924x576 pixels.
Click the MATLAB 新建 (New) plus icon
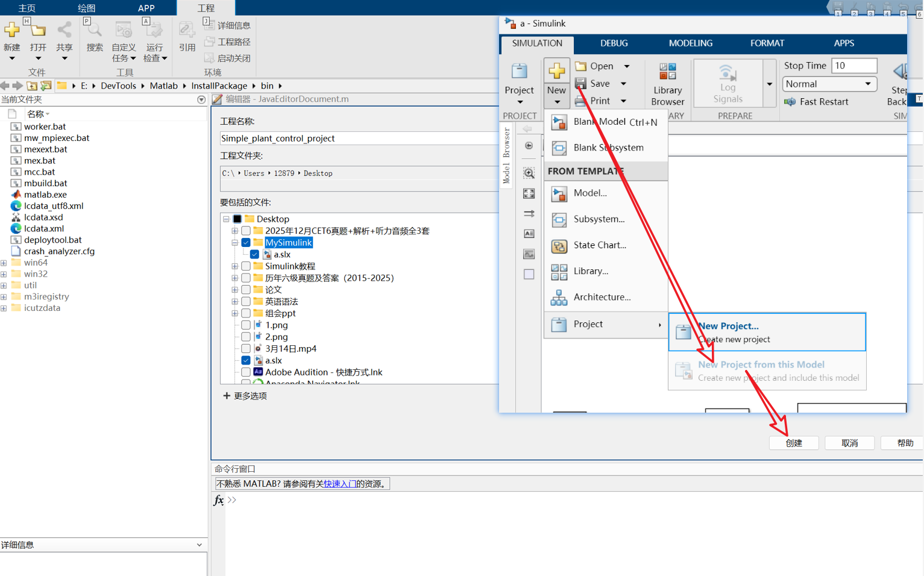[x=11, y=30]
